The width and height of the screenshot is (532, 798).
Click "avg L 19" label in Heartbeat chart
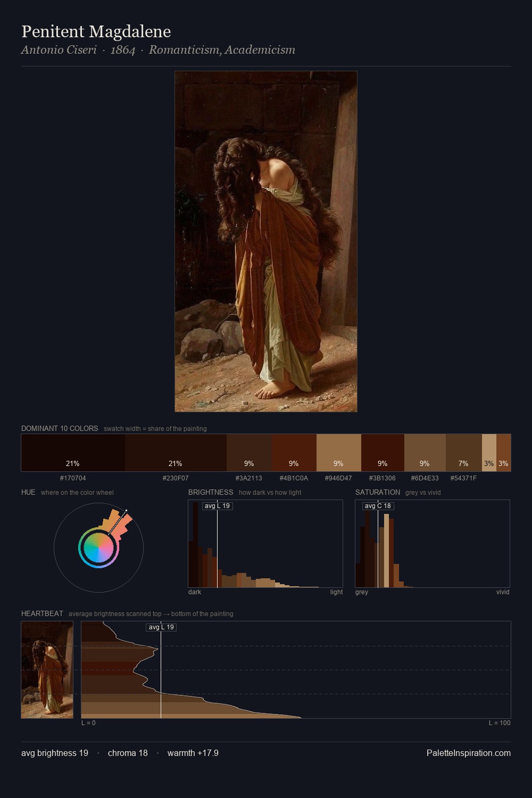pos(161,627)
